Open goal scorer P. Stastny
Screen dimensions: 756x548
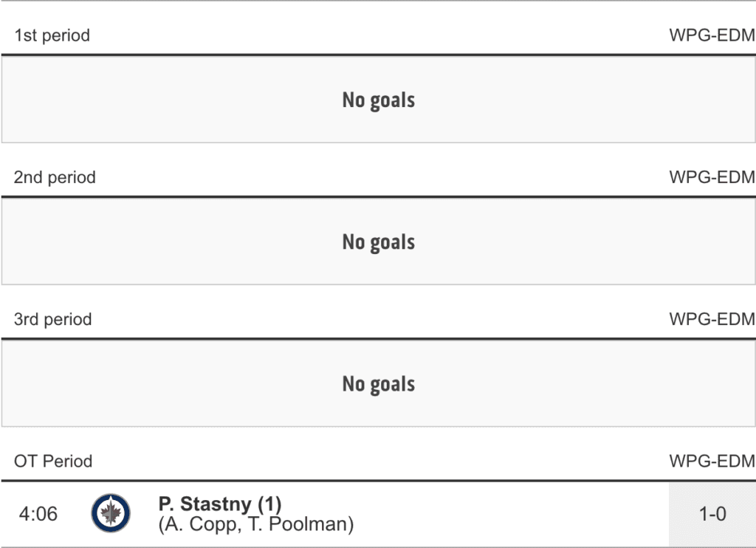205,504
